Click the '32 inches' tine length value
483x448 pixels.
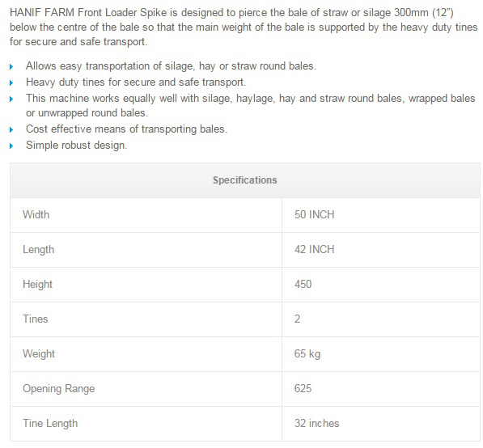[316, 424]
